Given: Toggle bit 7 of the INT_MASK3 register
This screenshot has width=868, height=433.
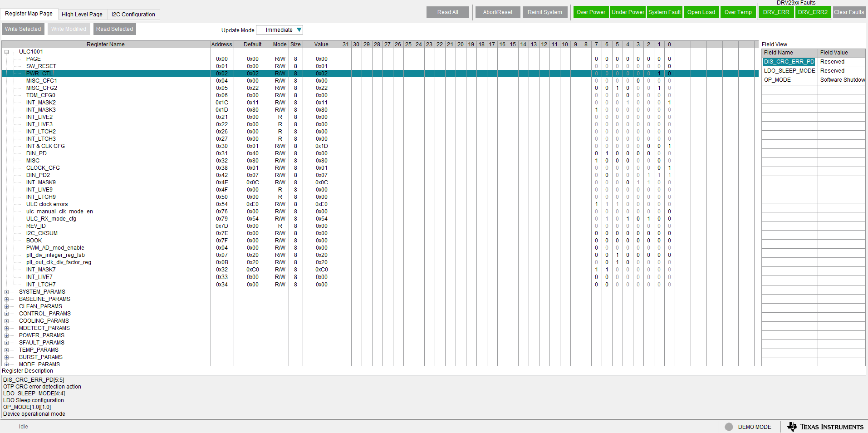Looking at the screenshot, I should [x=596, y=110].
